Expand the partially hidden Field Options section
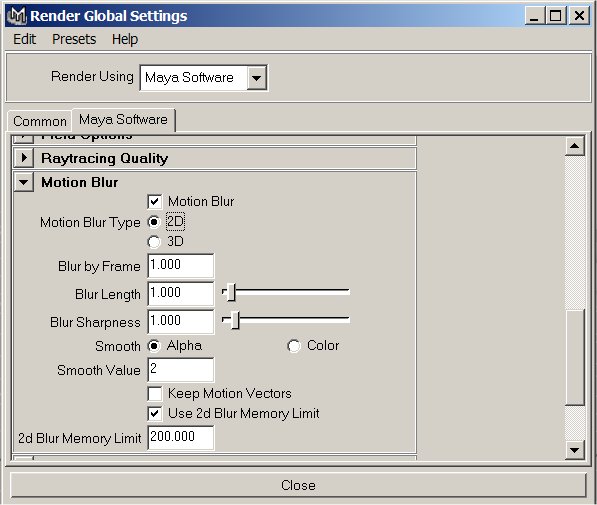Image resolution: width=597 pixels, height=505 pixels. click(x=24, y=138)
